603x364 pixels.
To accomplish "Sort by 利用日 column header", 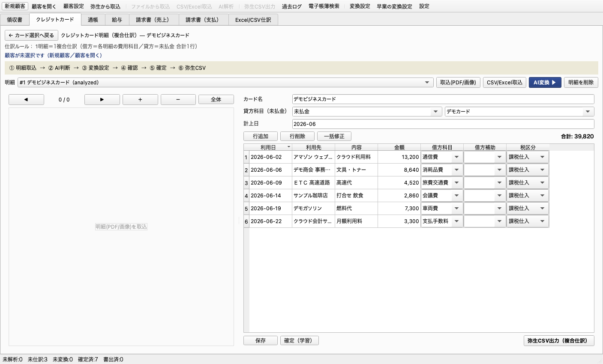I will (270, 147).
